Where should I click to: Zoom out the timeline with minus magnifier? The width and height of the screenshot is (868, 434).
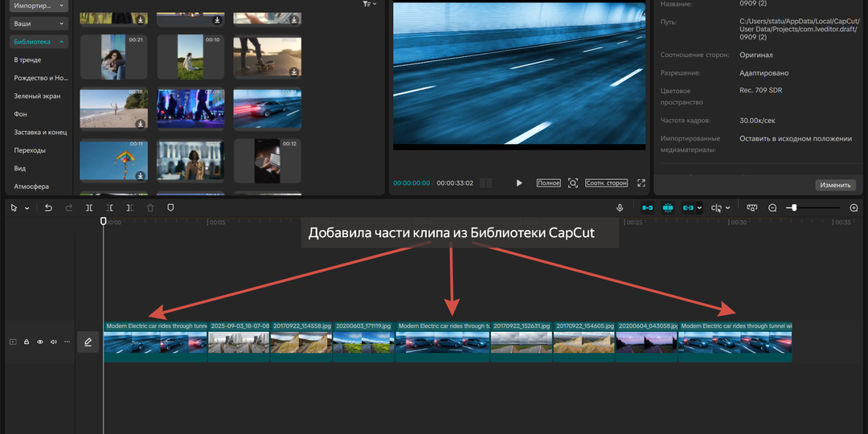click(x=773, y=208)
